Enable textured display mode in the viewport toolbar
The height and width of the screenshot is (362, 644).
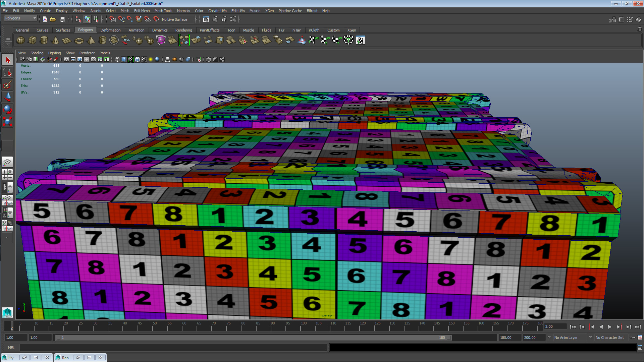(144, 59)
